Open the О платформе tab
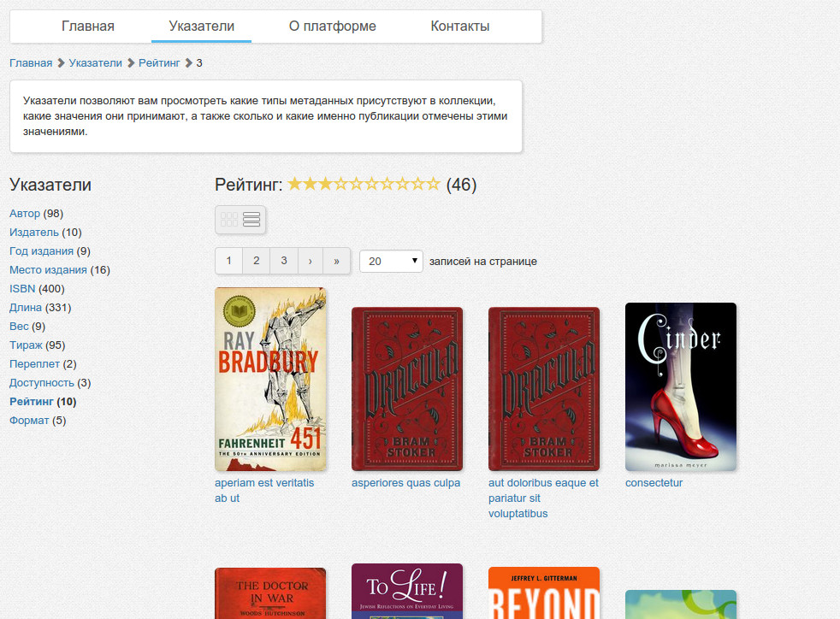840x619 pixels. point(332,27)
